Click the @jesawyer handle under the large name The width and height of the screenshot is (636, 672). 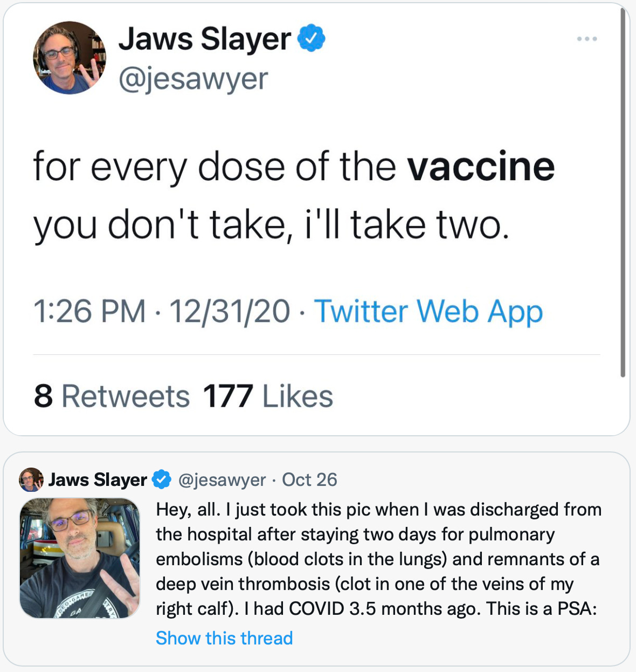[193, 79]
